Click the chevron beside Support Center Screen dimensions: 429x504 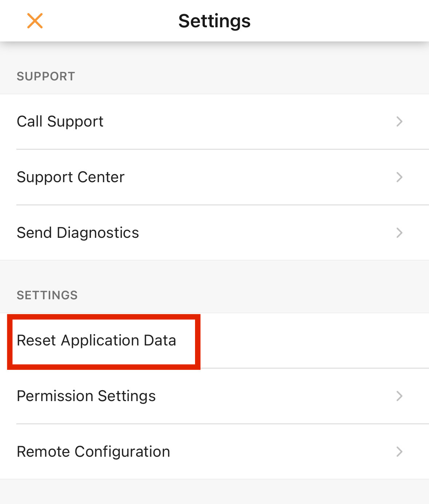click(x=399, y=177)
